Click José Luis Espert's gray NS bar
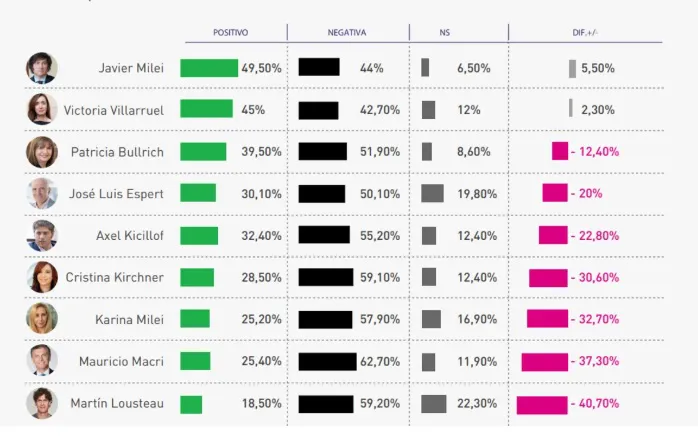The height and width of the screenshot is (436, 698). pos(433,193)
